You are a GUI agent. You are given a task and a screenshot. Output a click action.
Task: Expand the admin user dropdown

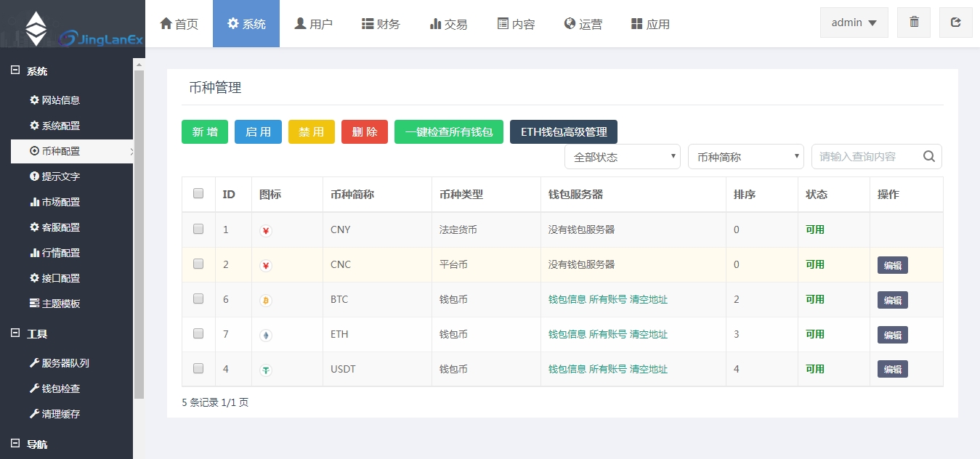[854, 23]
